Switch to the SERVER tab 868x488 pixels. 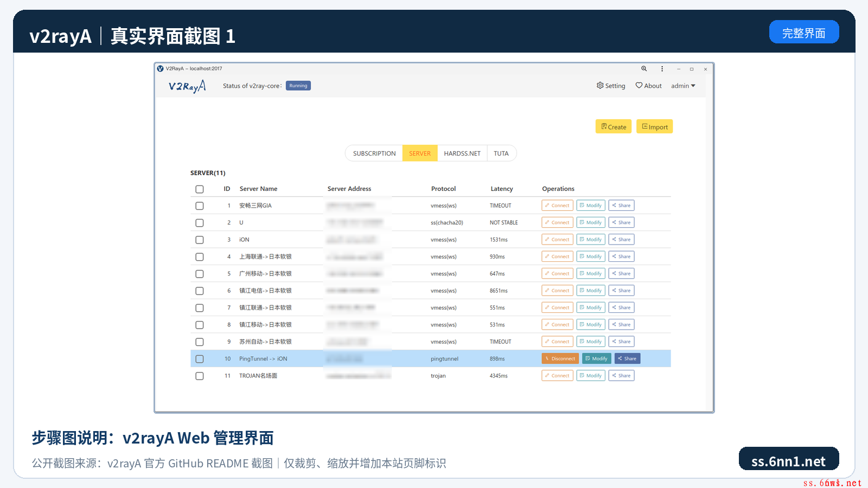pyautogui.click(x=420, y=153)
